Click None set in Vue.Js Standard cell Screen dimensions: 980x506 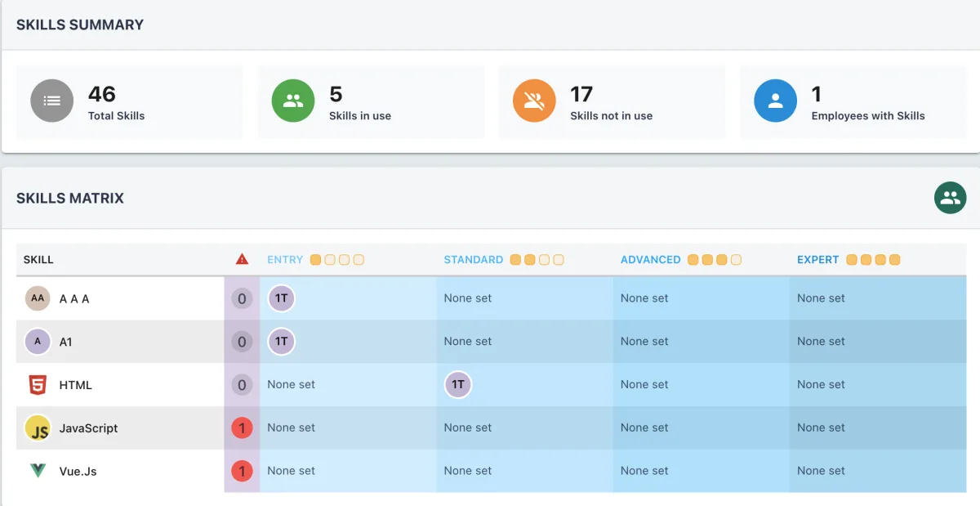tap(468, 471)
